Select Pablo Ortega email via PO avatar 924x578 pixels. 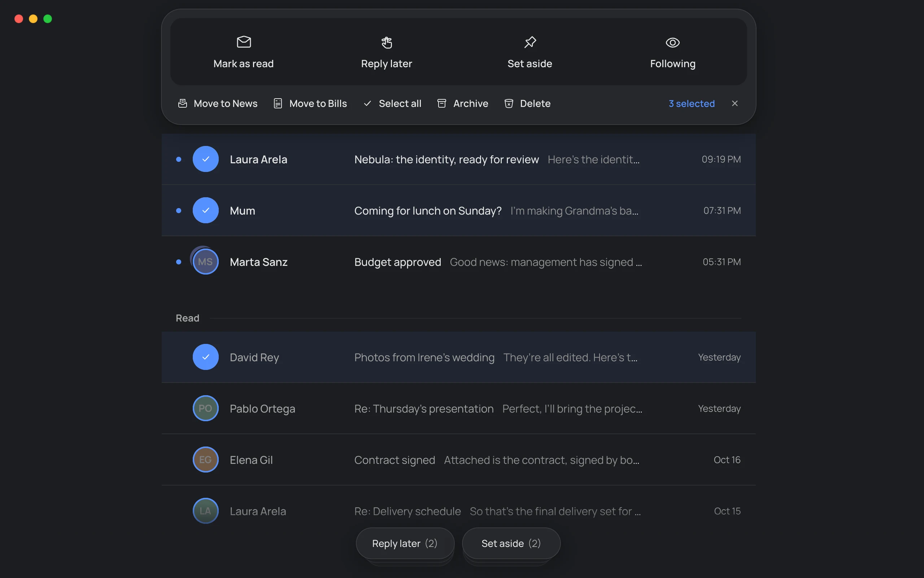[x=205, y=408]
